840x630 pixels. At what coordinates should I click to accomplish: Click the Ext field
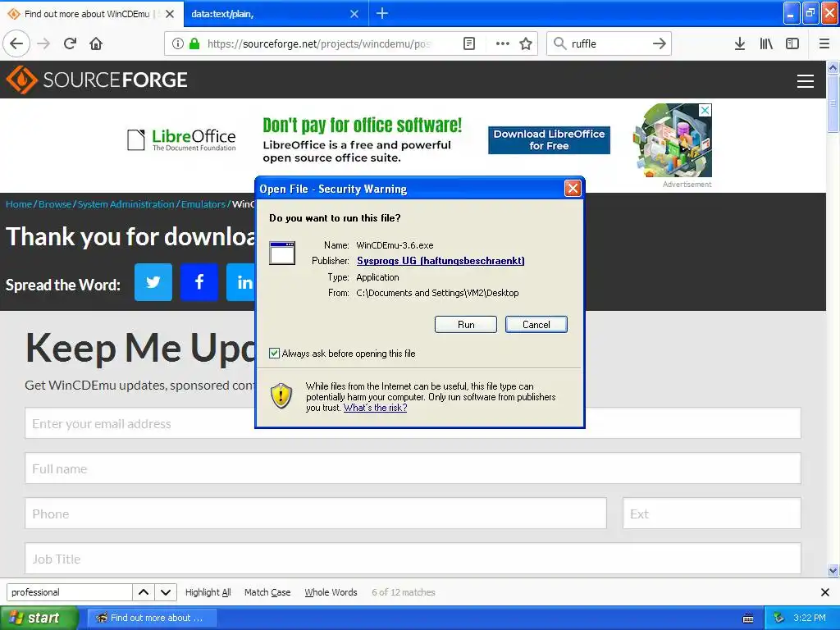712,514
